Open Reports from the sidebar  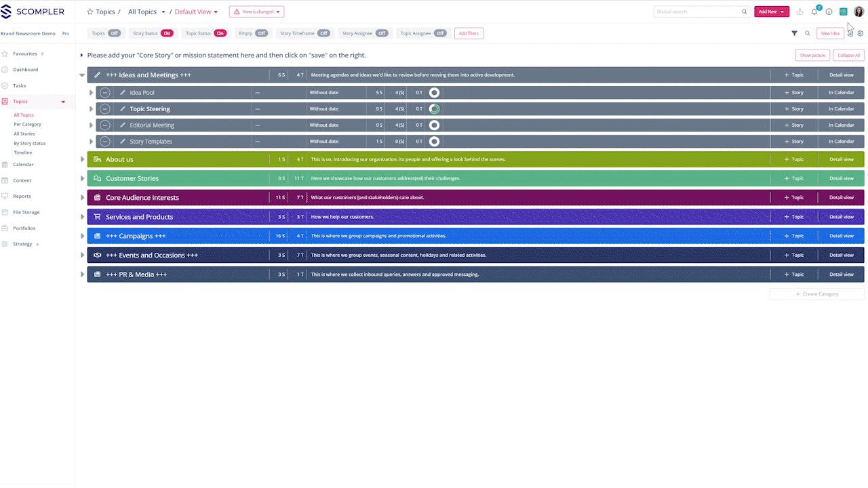pos(22,197)
